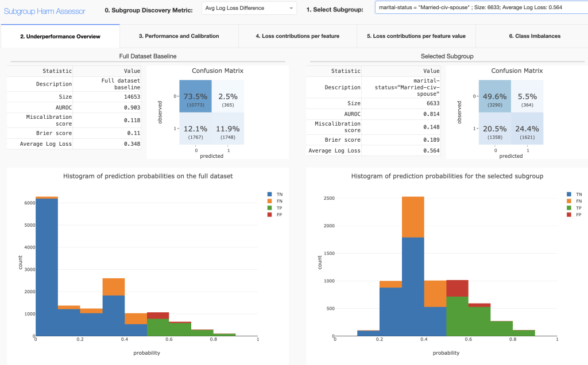The image size is (588, 365).
Task: Click the 20.5% cell in subgroup confusion matrix
Action: (494, 129)
